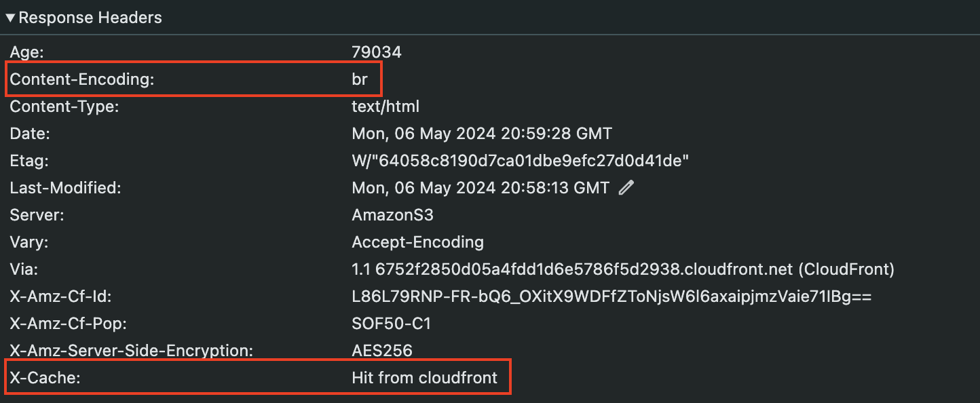Select the Vary value Accept-Encoding

point(417,242)
